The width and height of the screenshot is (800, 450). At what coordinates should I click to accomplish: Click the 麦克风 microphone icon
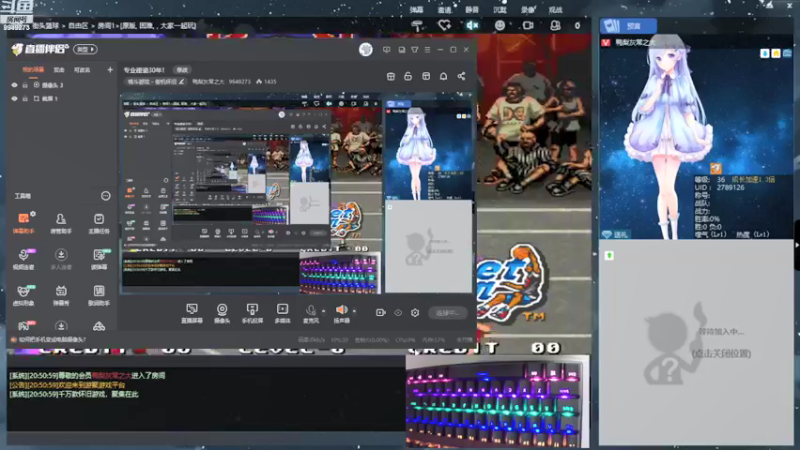click(310, 310)
